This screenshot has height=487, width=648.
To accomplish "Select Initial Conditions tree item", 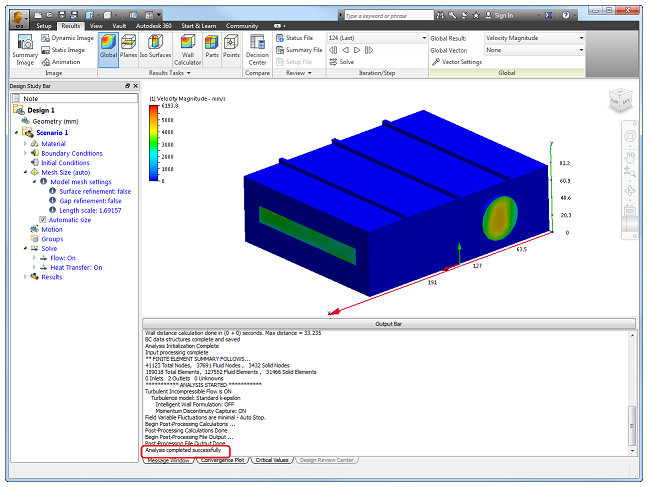I will tap(65, 163).
